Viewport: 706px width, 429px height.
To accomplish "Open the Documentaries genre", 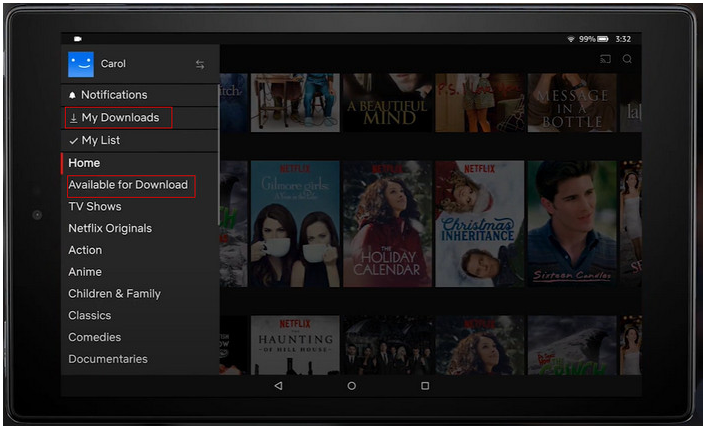I will coord(108,359).
